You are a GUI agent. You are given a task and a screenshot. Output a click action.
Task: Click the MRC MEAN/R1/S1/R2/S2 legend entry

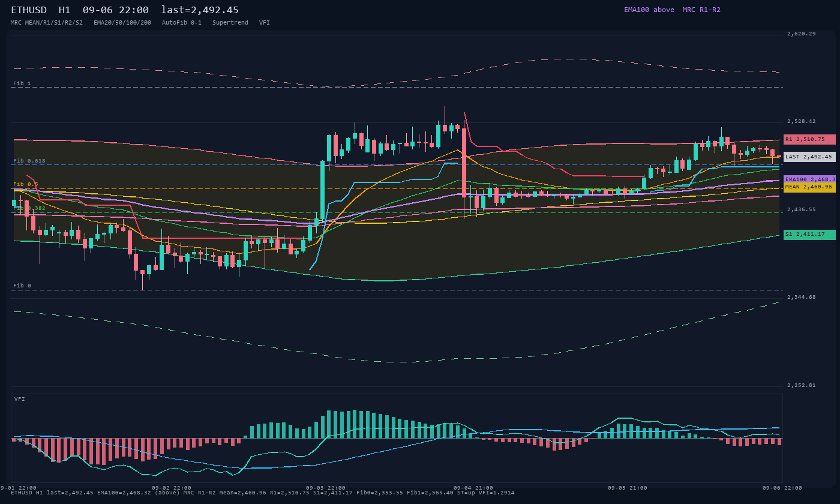(47, 23)
